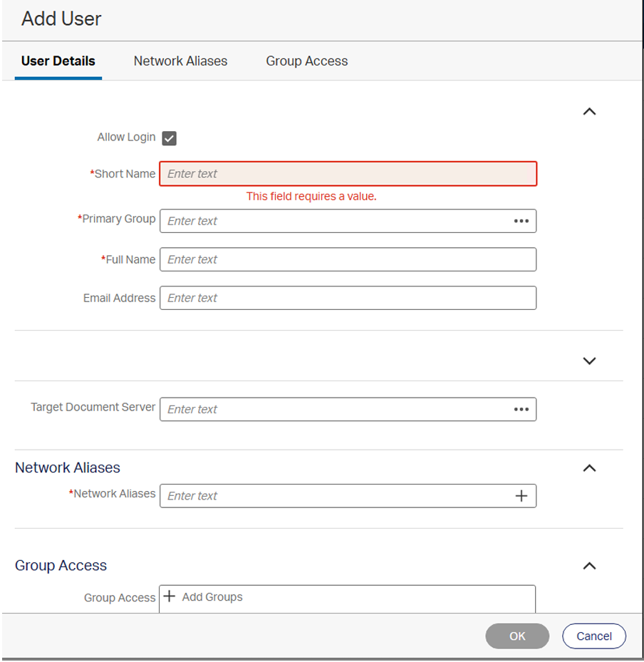Screen dimensions: 644x662
Task: Click the Short Name label
Action: 123,174
